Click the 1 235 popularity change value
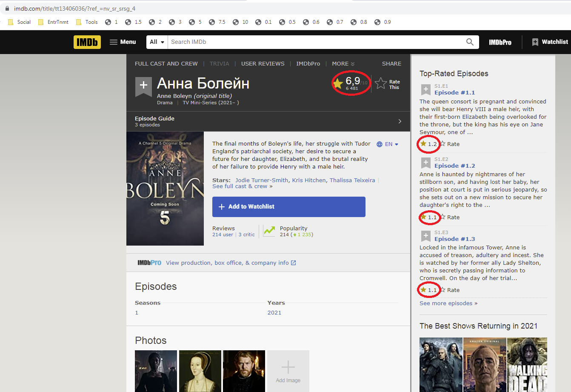The width and height of the screenshot is (571, 392). point(304,235)
